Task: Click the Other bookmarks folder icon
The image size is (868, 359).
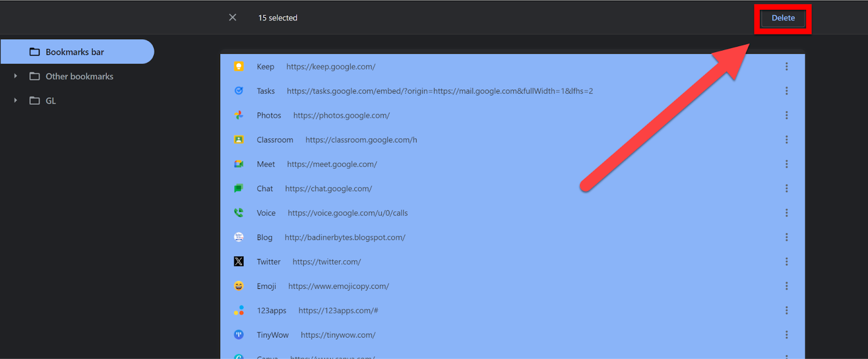Action: coord(35,77)
